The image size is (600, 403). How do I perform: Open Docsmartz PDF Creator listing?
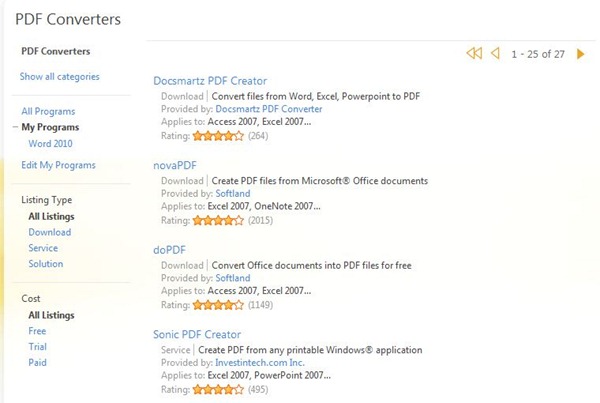[x=210, y=81]
